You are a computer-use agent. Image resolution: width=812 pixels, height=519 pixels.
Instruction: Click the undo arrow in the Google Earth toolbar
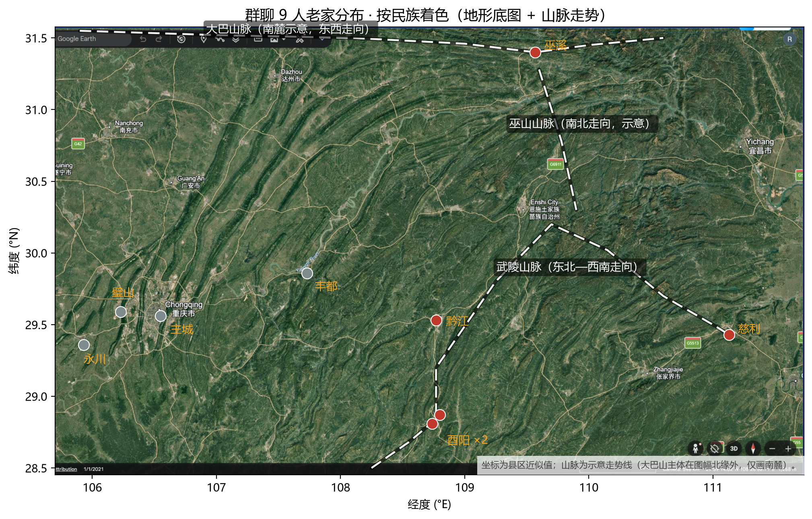(x=143, y=39)
